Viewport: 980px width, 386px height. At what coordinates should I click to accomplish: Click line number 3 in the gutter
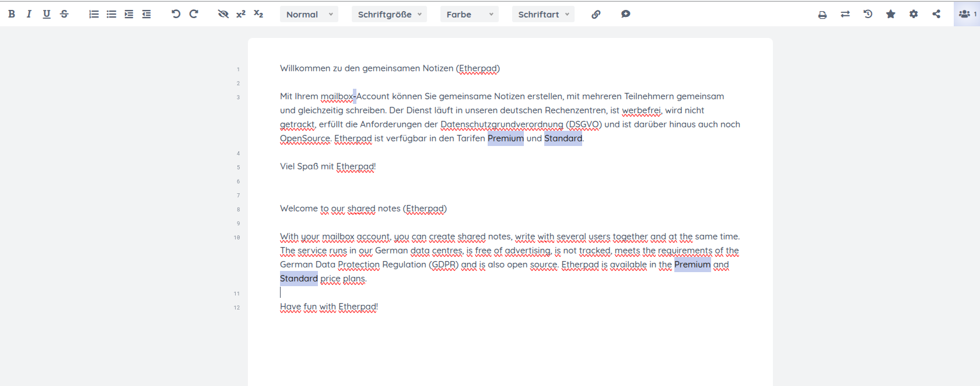point(238,98)
